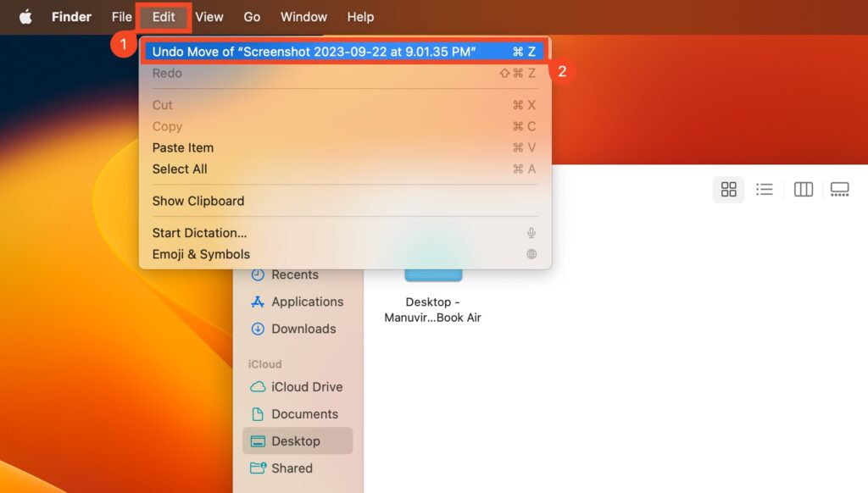Click Select All in the Edit menu
The image size is (868, 493).
[179, 169]
